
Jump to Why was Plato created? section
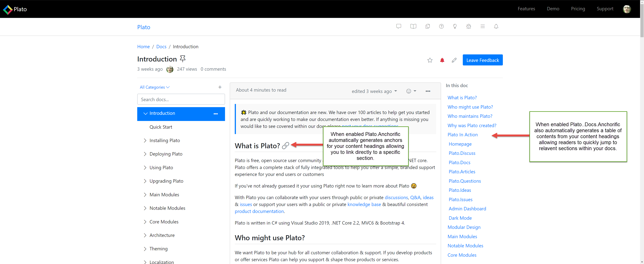pos(472,126)
